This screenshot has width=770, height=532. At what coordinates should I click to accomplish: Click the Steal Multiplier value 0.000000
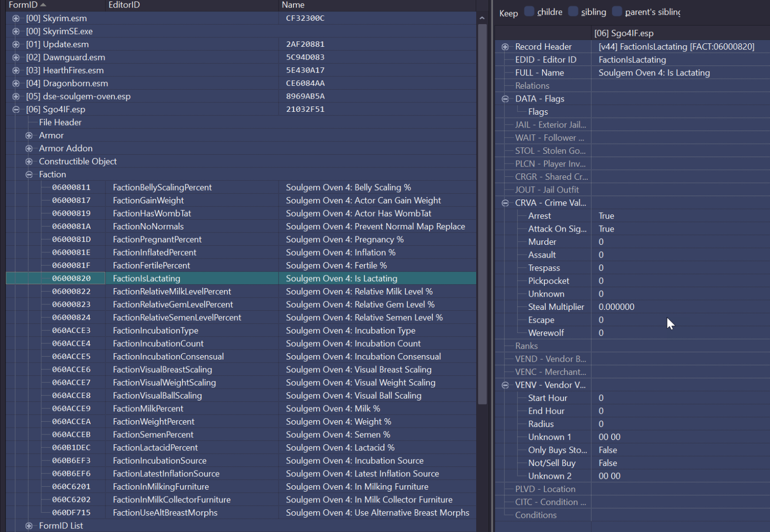point(616,307)
